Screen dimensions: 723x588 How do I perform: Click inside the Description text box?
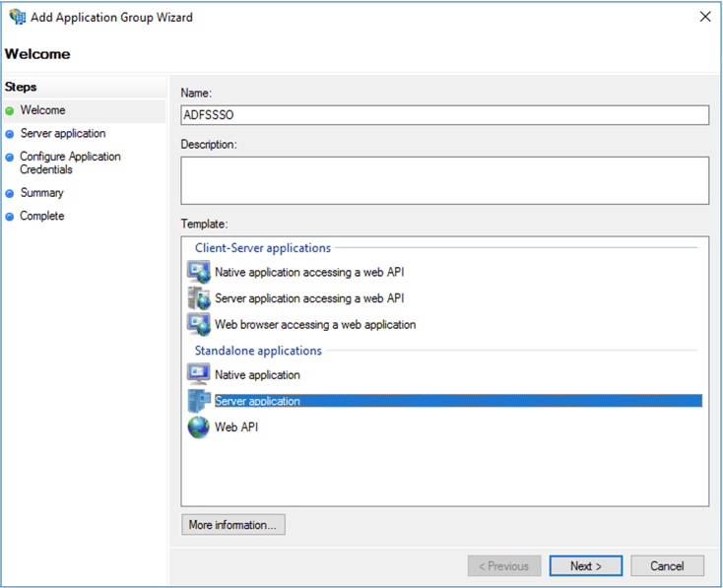click(x=444, y=179)
